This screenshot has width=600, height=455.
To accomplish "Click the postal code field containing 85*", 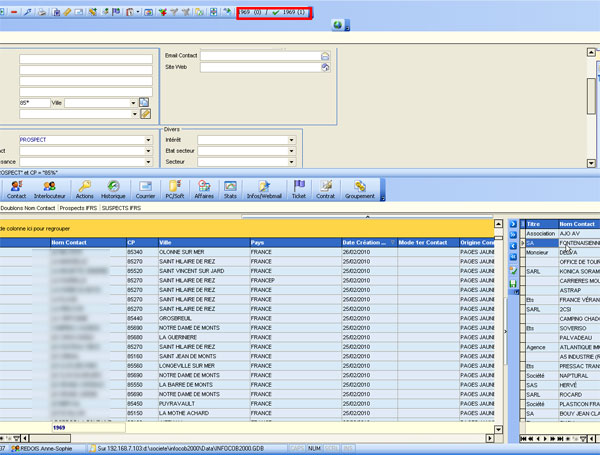I will 34,103.
